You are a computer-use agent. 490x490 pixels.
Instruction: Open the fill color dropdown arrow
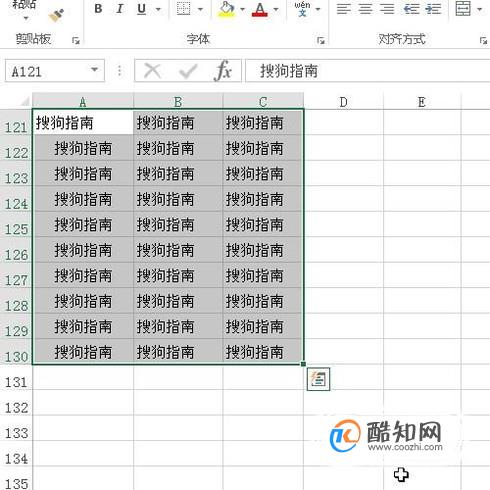point(242,9)
